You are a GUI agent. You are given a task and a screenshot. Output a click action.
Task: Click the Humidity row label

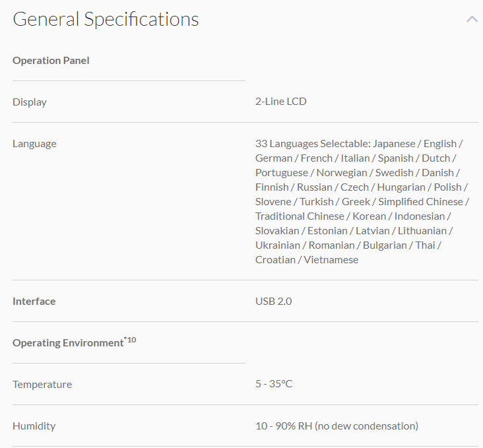[34, 426]
